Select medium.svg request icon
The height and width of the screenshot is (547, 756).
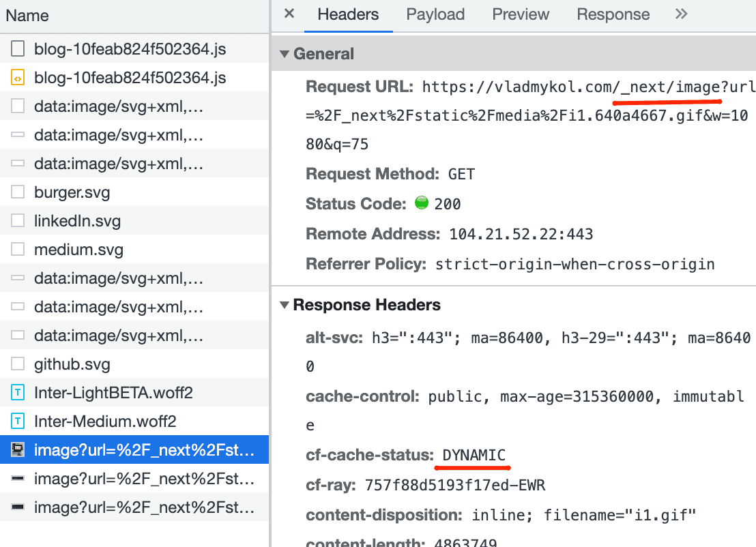coord(18,250)
